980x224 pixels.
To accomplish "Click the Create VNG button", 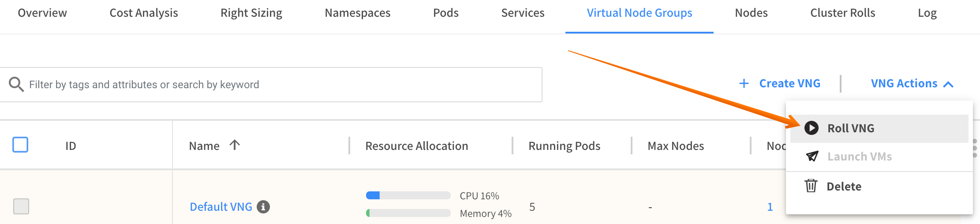I will coord(789,83).
